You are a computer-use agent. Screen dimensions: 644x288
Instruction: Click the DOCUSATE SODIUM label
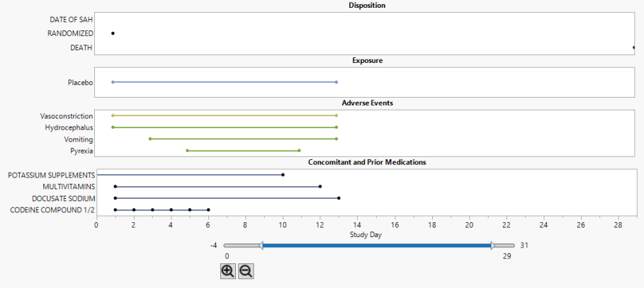coord(64,199)
